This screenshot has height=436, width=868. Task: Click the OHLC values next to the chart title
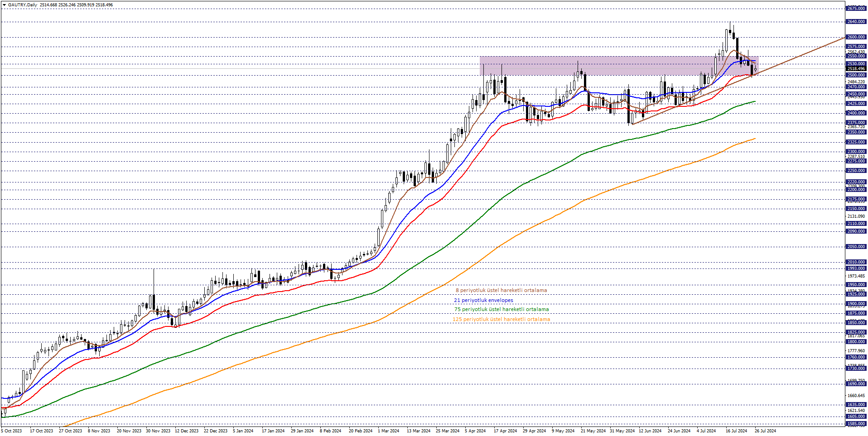[77, 5]
